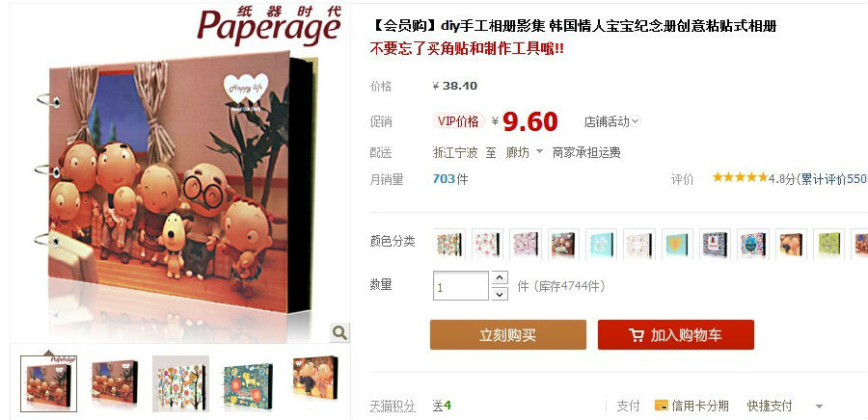
Task: Select the light blue album color option
Action: coord(601,244)
